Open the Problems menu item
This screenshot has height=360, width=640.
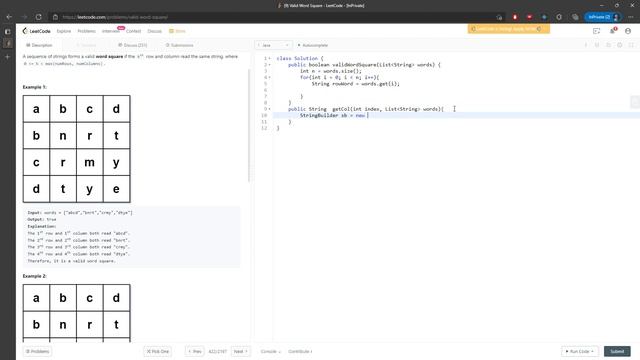coord(87,31)
